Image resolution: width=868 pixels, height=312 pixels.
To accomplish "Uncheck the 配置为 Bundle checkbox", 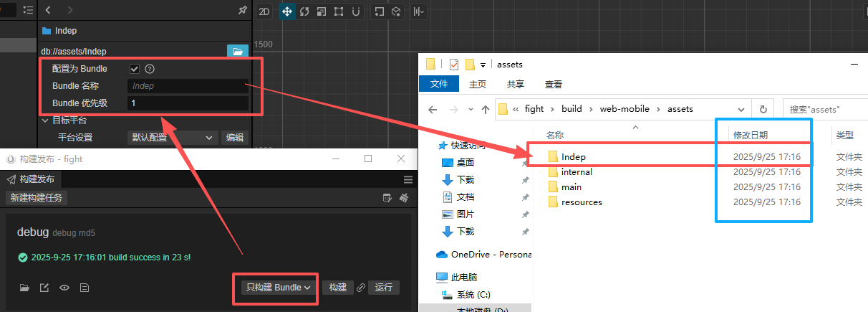I will (x=134, y=69).
